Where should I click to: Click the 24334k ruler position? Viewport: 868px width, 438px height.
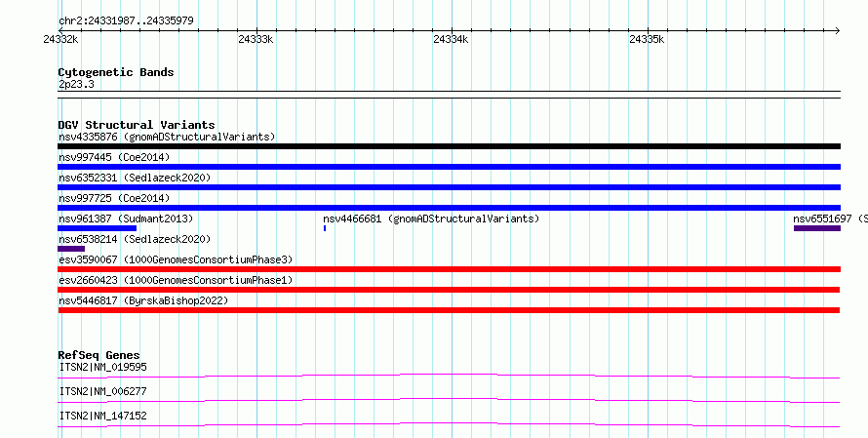click(452, 39)
